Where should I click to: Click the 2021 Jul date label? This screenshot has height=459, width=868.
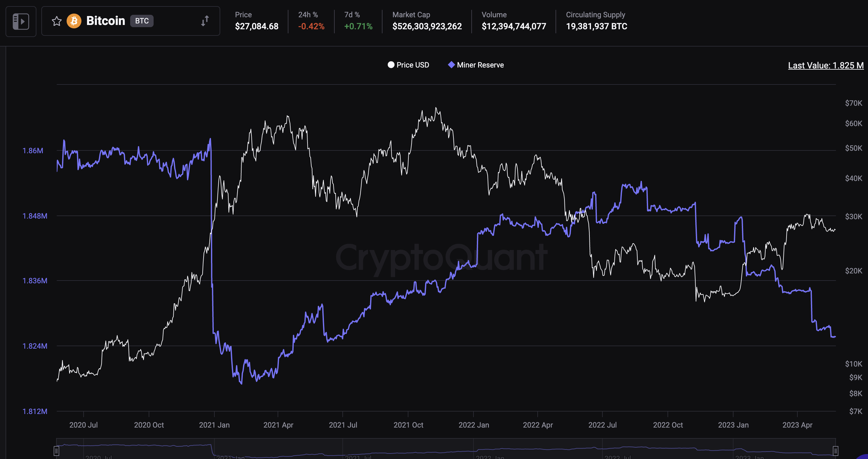(343, 425)
